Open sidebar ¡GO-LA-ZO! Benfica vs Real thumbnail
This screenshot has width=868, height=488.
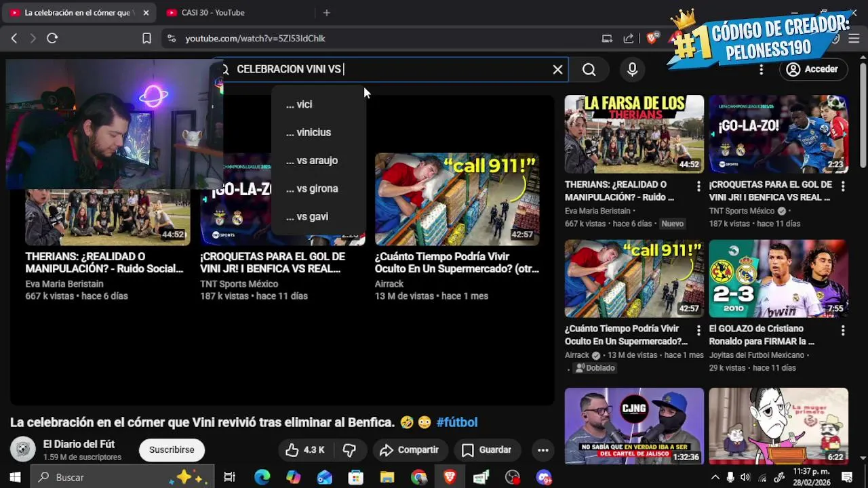(778, 134)
